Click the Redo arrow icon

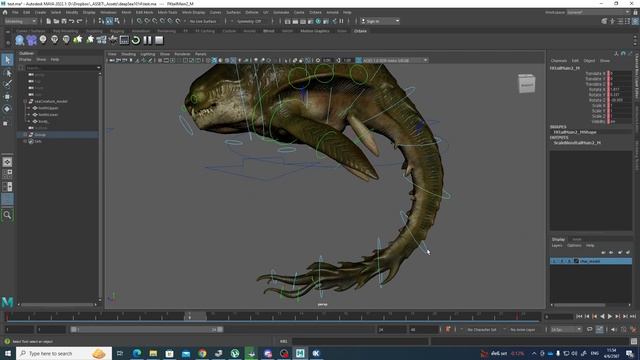[x=80, y=21]
